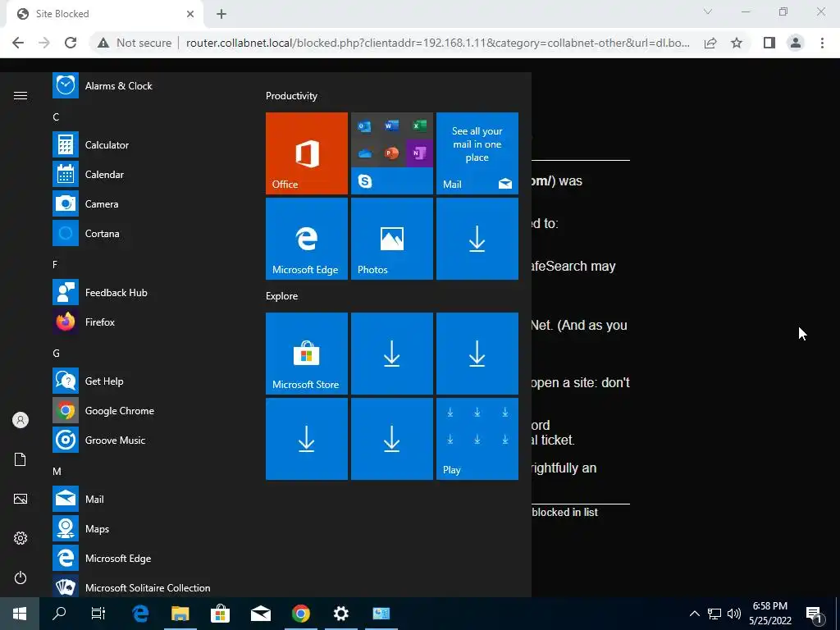
Task: Open taskbar Search
Action: click(59, 614)
